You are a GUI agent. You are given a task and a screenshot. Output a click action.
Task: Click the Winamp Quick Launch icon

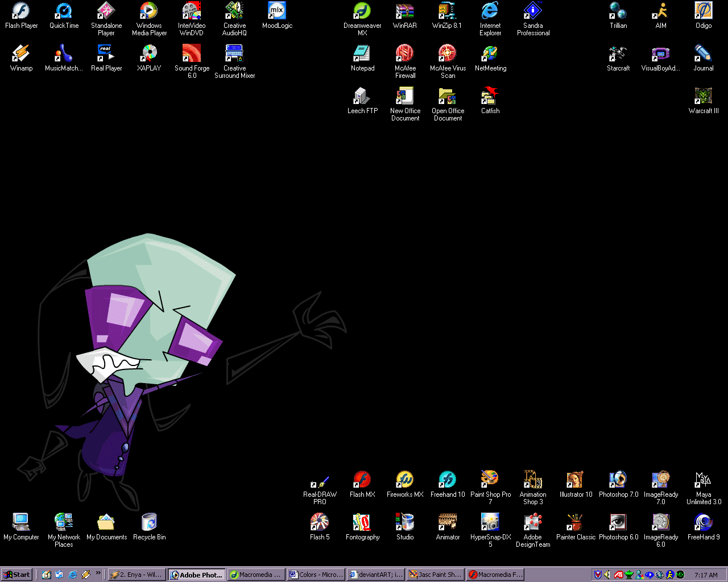point(86,575)
